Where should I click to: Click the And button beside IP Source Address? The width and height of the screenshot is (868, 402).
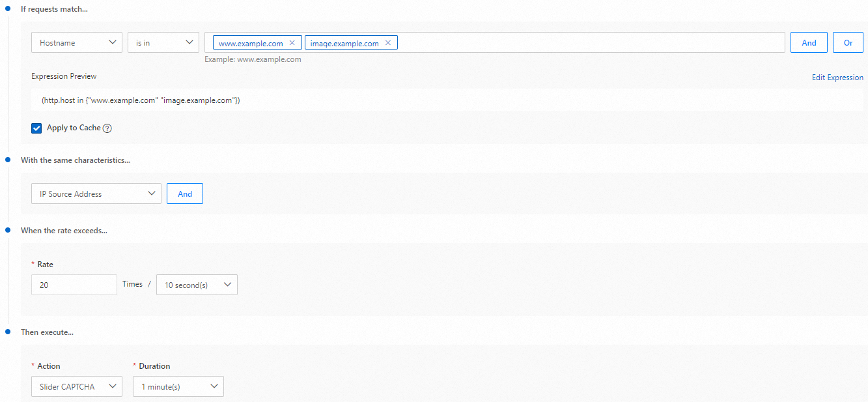click(185, 194)
